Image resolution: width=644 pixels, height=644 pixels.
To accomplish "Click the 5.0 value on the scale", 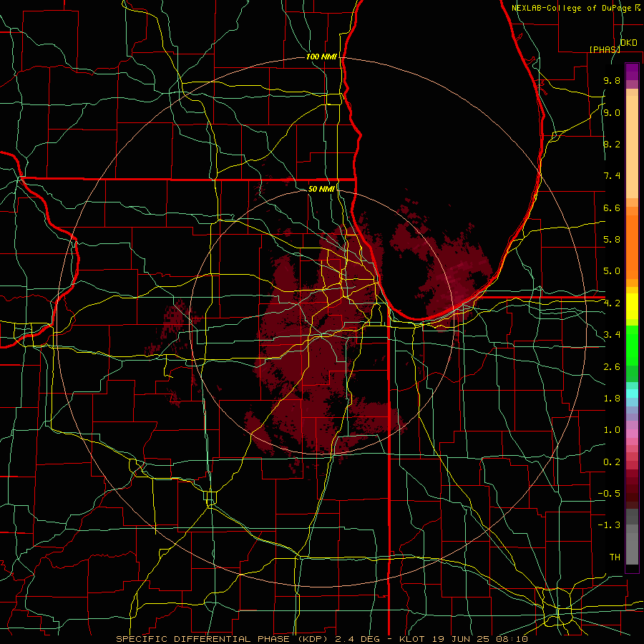I will 612,271.
